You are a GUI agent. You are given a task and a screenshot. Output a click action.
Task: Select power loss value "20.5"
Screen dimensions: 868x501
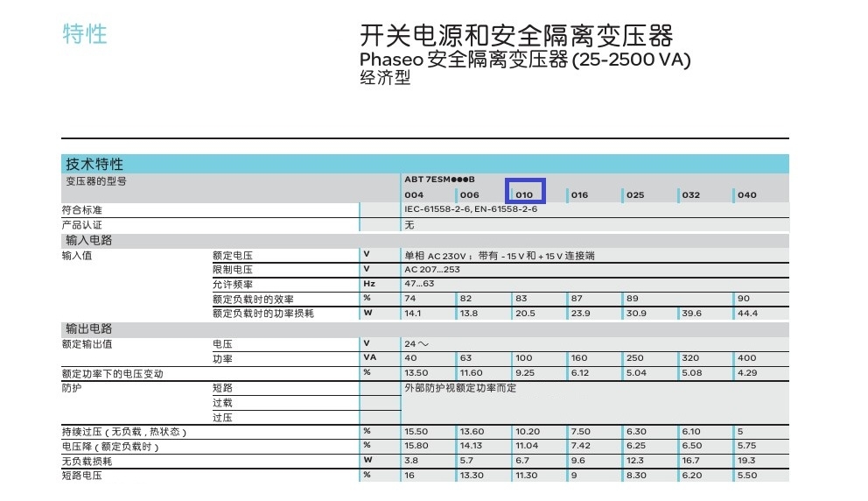(525, 314)
